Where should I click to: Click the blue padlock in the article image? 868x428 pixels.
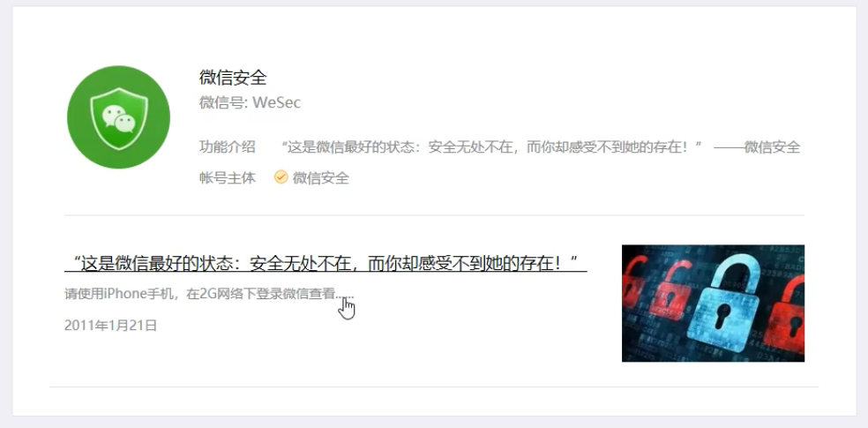pos(722,302)
